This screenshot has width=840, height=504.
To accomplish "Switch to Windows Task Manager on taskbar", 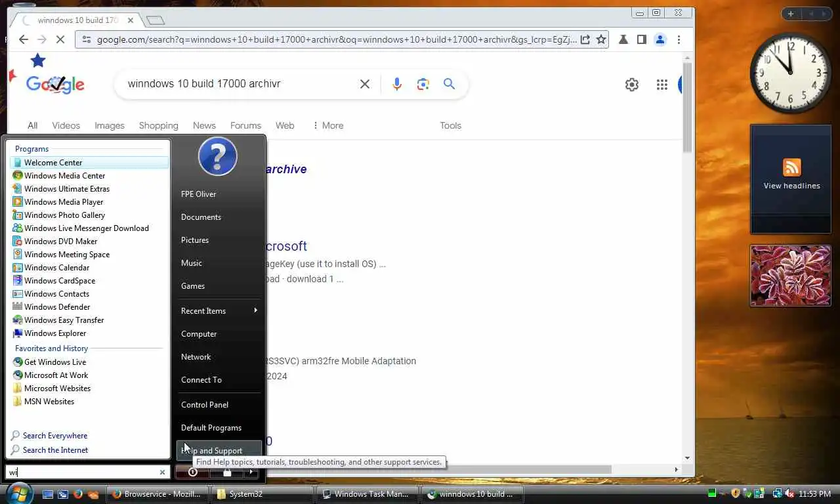I will pos(366,493).
